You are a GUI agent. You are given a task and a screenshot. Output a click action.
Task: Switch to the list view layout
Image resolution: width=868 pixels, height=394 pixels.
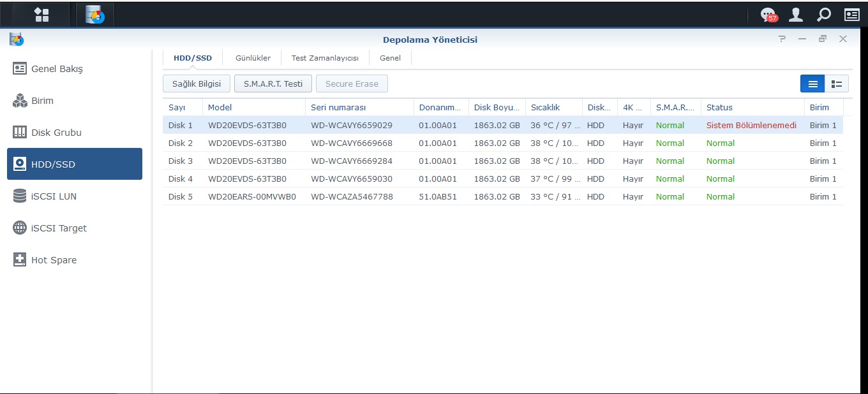coord(812,84)
